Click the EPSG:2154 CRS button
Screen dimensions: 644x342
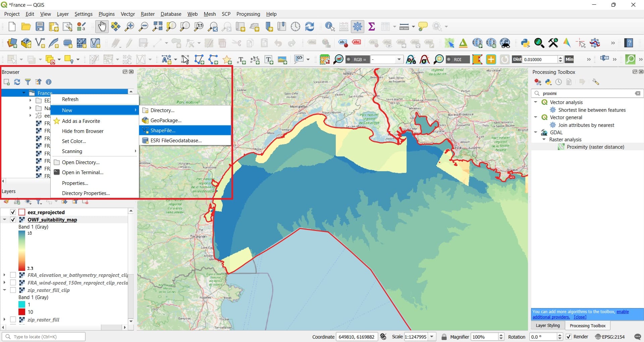tap(610, 337)
